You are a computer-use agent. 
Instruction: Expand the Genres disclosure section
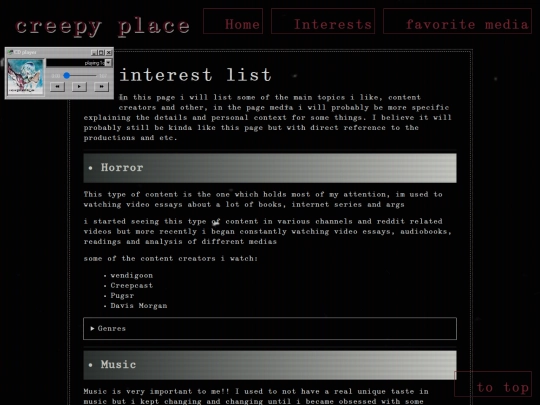tap(270, 329)
